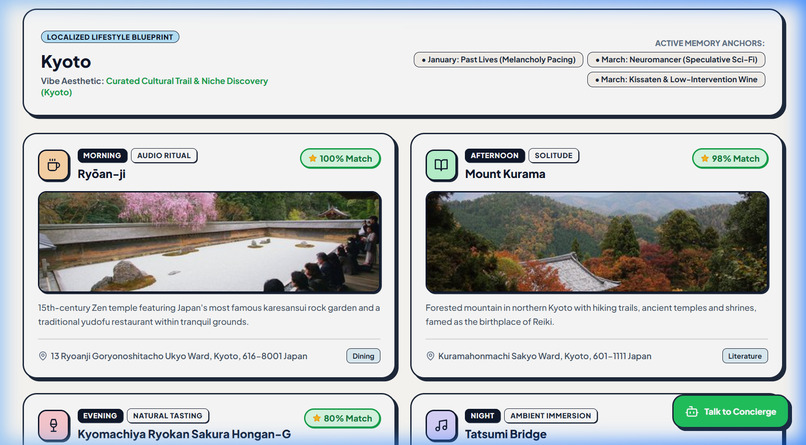
Task: Click the star icon in the 80% Match badge
Action: (316, 418)
